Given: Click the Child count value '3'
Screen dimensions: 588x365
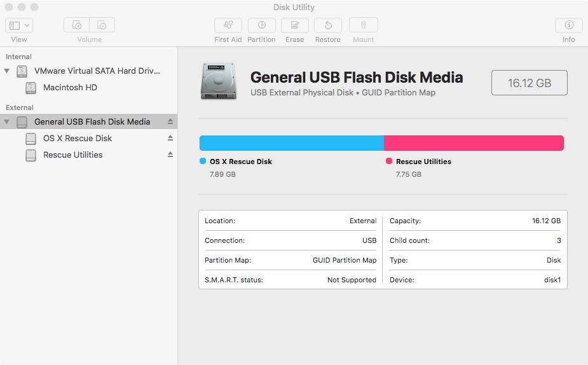Looking at the screenshot, I should click(559, 240).
